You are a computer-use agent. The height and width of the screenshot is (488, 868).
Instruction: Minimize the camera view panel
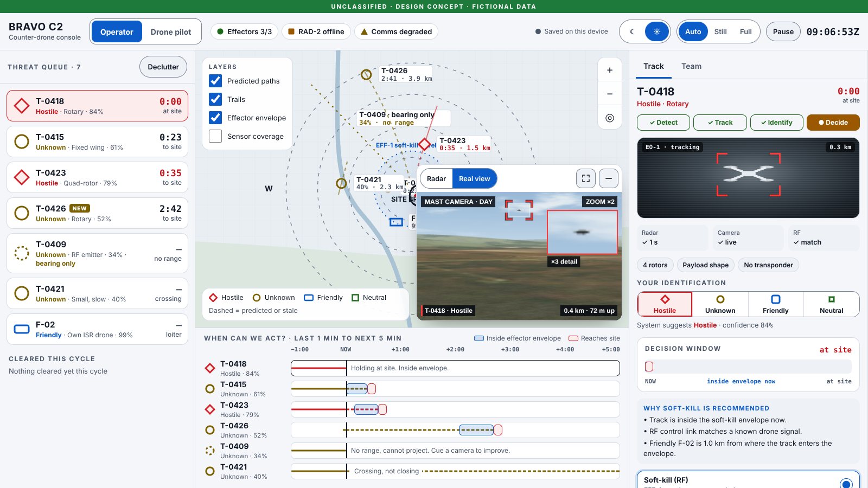pyautogui.click(x=609, y=178)
